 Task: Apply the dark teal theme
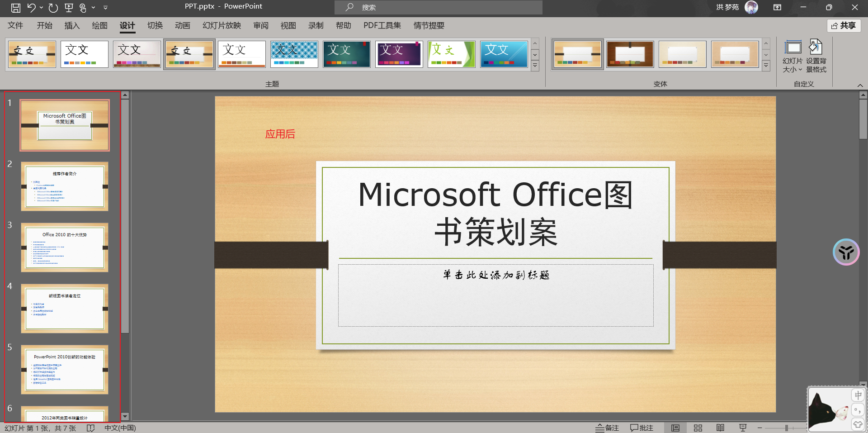(x=347, y=54)
